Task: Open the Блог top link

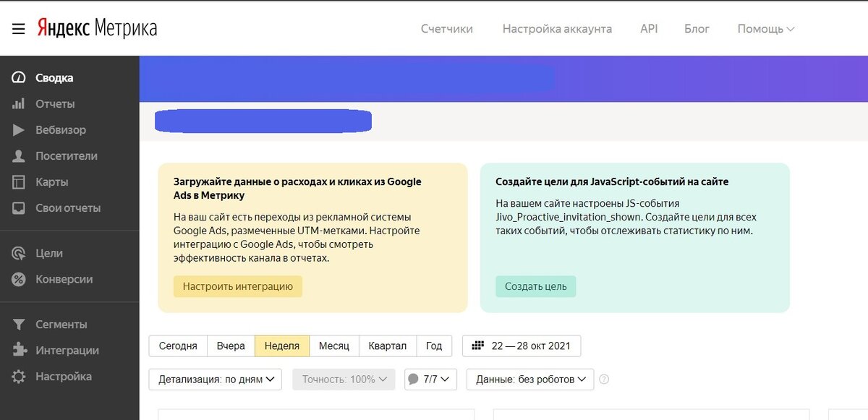Action: (x=697, y=29)
